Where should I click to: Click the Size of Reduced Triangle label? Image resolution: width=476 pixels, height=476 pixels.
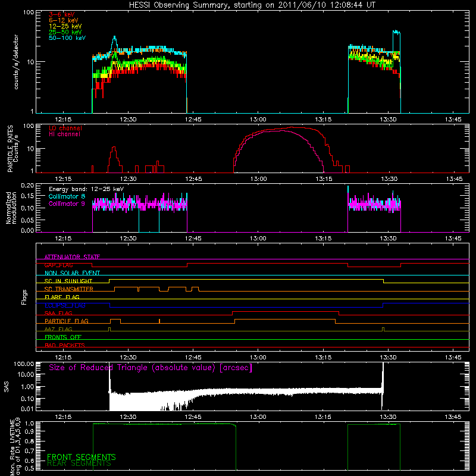click(151, 368)
